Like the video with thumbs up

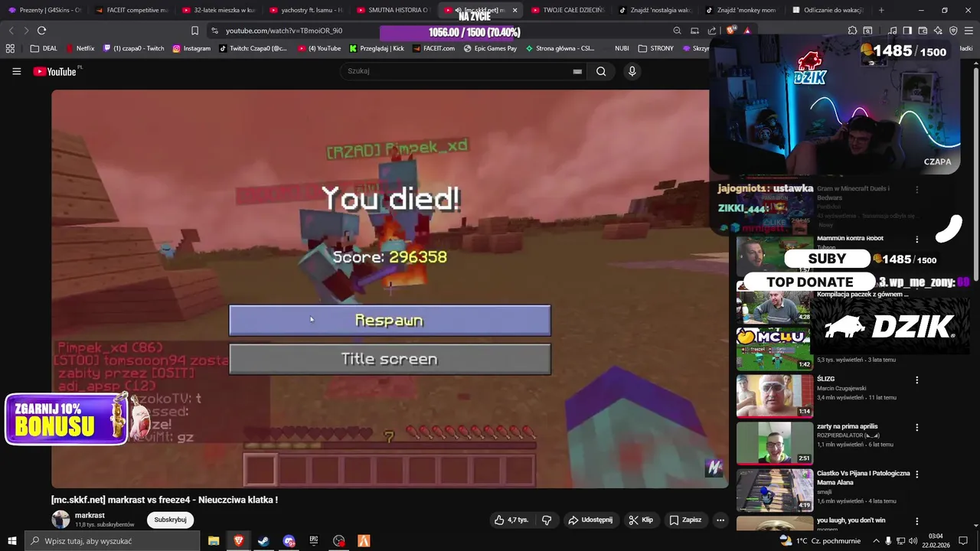coord(511,520)
